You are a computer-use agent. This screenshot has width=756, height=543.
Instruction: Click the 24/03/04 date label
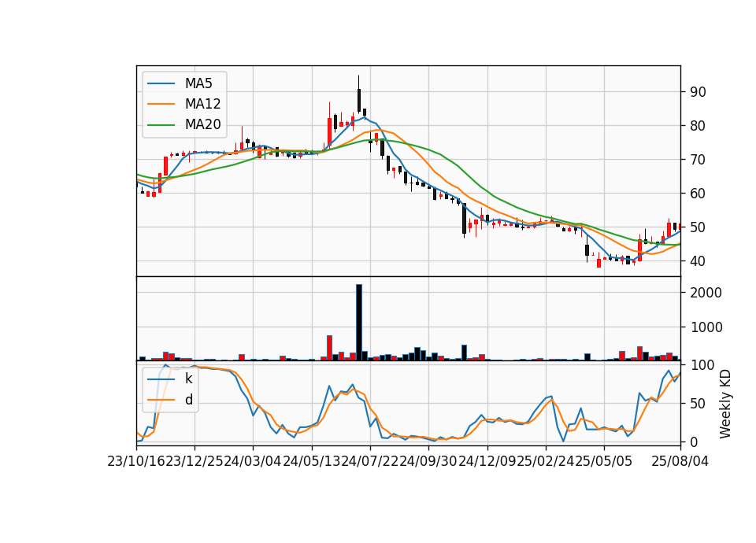253,462
